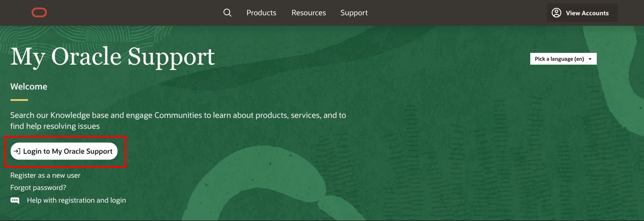644x221 pixels.
Task: Follow the Forgot password? link
Action: point(38,187)
